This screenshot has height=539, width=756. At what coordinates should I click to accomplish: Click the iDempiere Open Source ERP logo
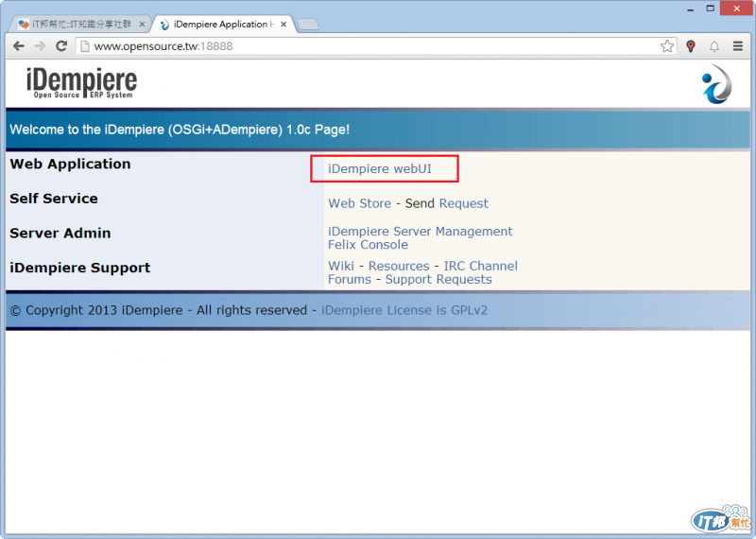pyautogui.click(x=81, y=83)
